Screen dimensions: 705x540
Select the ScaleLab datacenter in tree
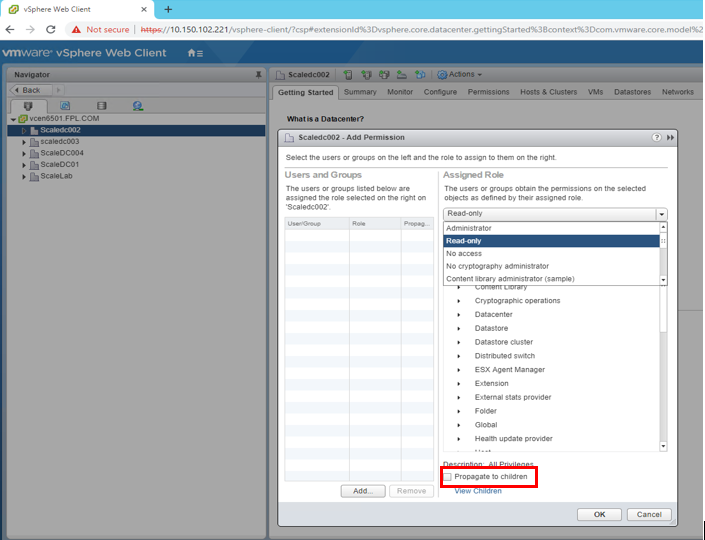(56, 176)
